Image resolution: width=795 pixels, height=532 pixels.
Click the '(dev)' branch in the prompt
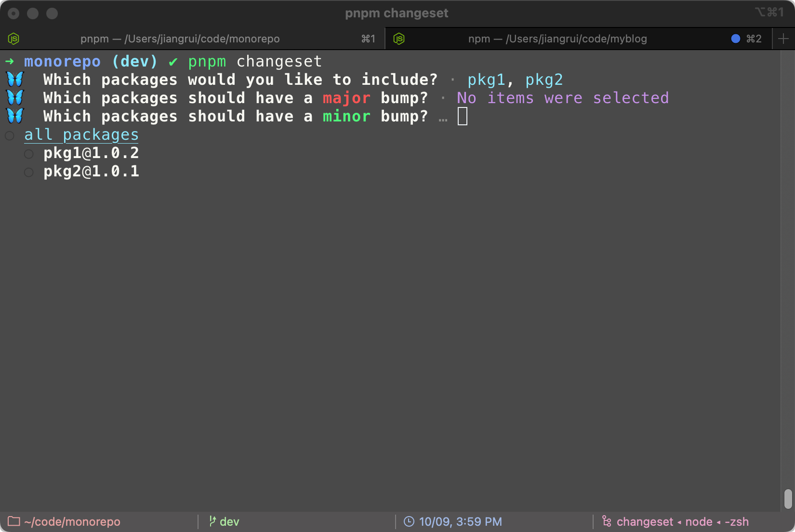[134, 61]
